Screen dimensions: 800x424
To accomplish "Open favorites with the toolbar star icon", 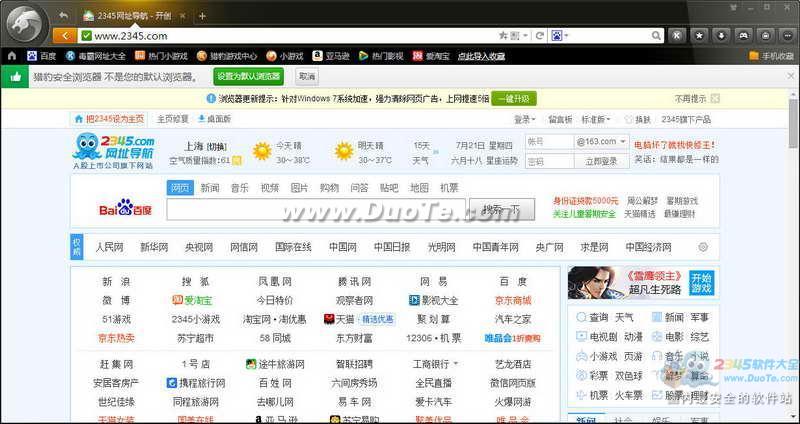I will coord(699,36).
